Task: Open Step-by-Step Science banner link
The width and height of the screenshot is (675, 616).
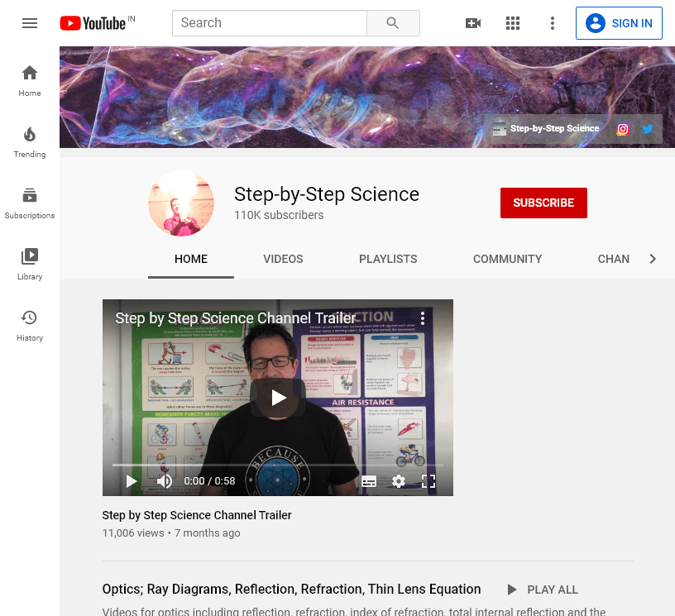Action: pos(546,128)
